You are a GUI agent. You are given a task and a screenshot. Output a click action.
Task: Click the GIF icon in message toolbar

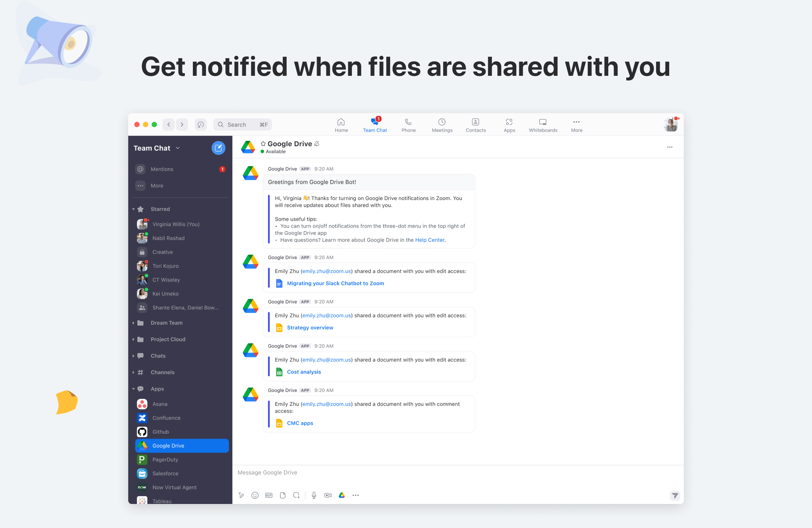tap(269, 495)
